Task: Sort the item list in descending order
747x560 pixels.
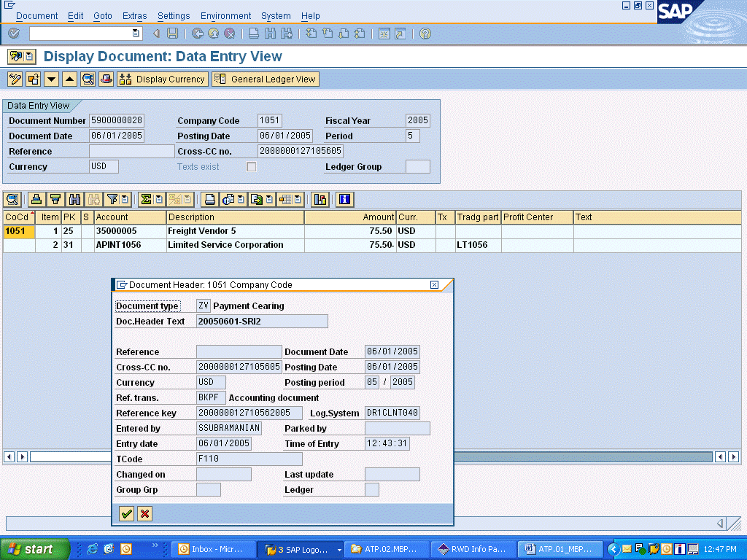Action: click(x=55, y=200)
